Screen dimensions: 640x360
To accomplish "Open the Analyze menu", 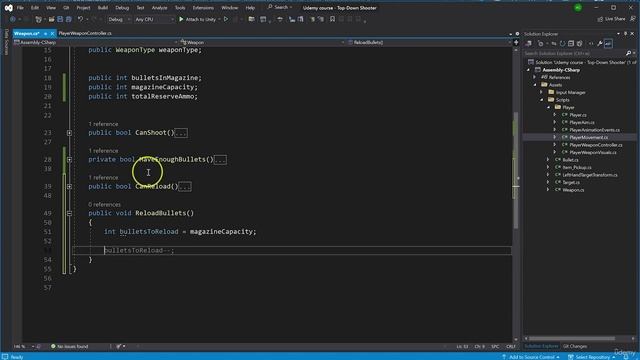I will (x=160, y=8).
